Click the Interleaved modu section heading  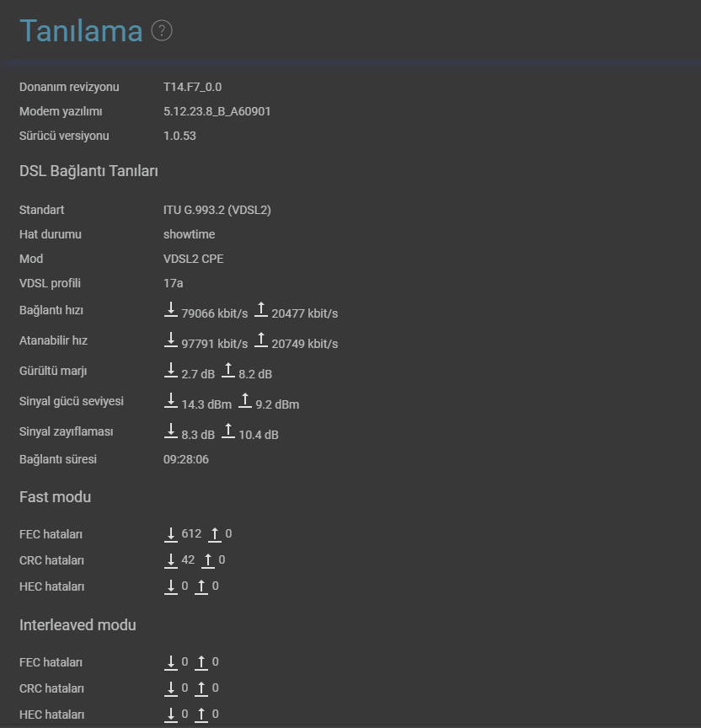tap(78, 625)
